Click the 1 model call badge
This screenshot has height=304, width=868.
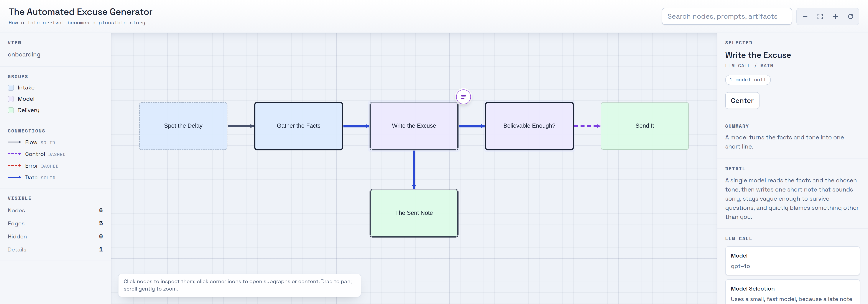coord(747,80)
